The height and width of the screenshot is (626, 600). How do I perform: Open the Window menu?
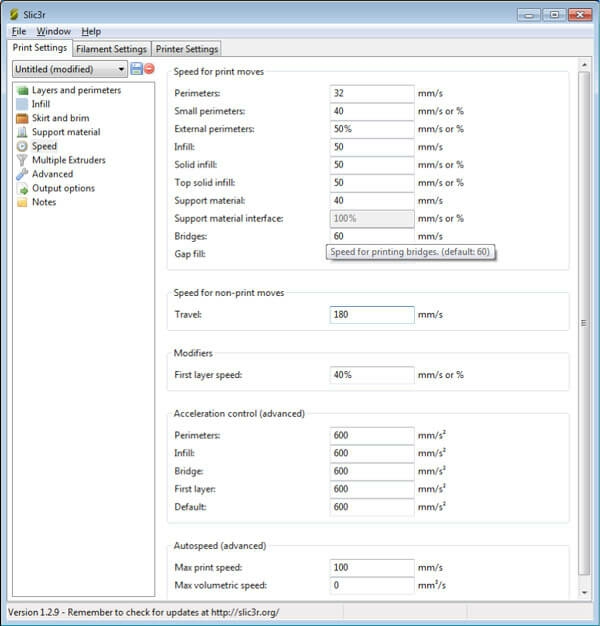pos(53,31)
